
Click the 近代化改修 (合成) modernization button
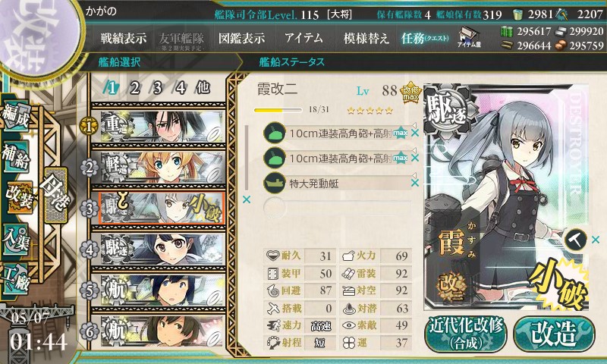click(x=466, y=334)
